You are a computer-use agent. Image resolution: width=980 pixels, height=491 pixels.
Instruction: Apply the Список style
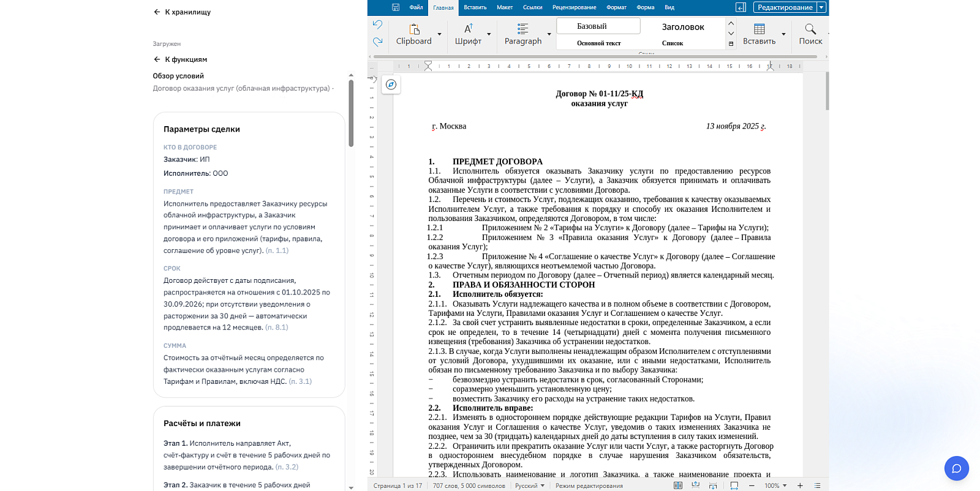(673, 43)
